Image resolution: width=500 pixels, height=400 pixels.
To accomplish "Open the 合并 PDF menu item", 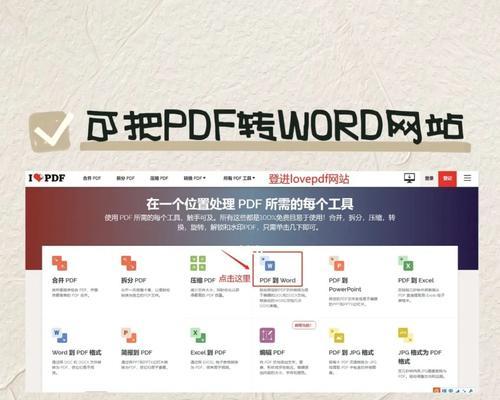I will 92,178.
